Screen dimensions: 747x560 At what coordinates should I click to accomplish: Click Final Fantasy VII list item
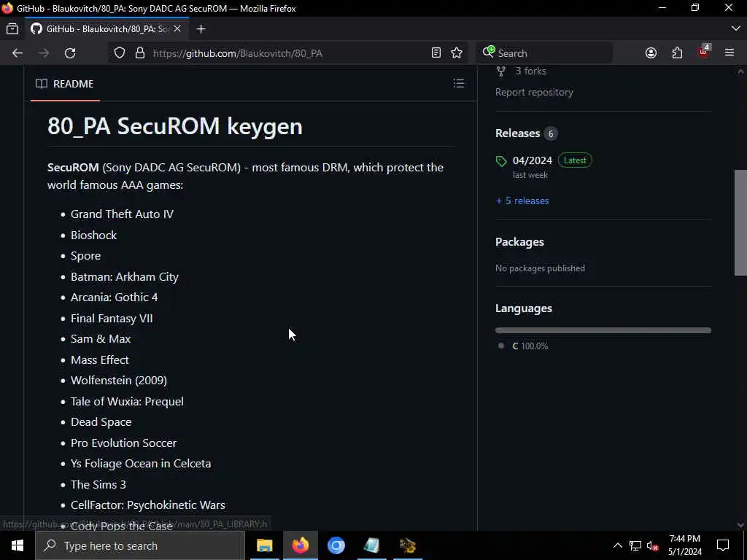click(112, 318)
